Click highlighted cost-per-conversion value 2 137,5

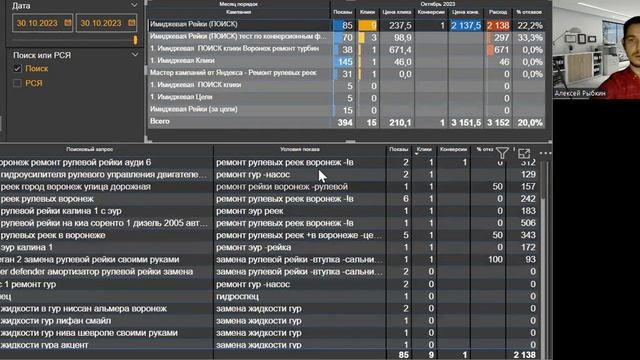pos(466,26)
